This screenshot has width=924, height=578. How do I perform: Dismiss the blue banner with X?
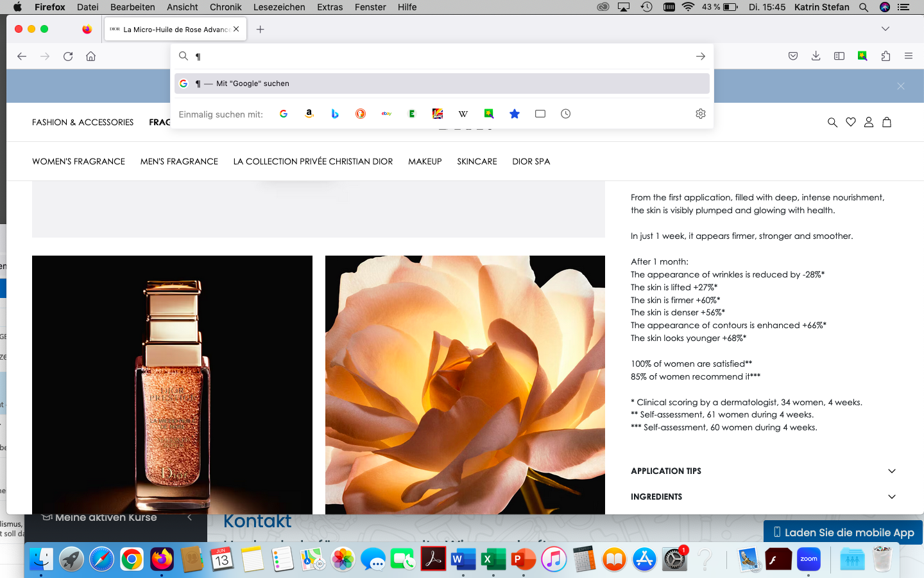(x=901, y=86)
